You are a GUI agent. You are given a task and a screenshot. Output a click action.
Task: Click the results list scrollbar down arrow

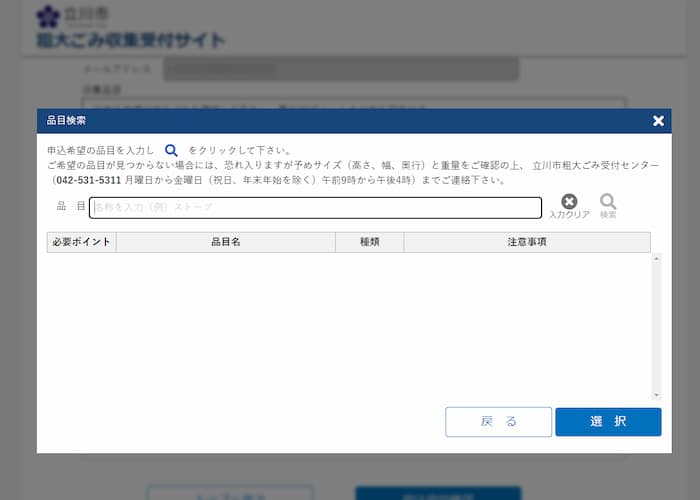(x=656, y=395)
